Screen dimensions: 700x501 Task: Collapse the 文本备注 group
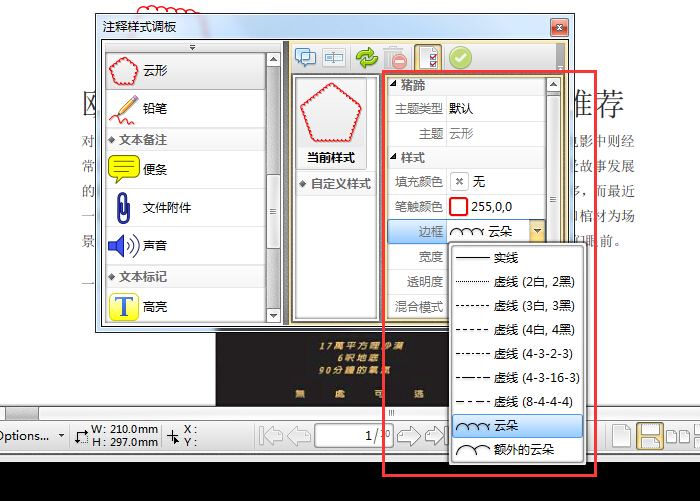(x=112, y=139)
